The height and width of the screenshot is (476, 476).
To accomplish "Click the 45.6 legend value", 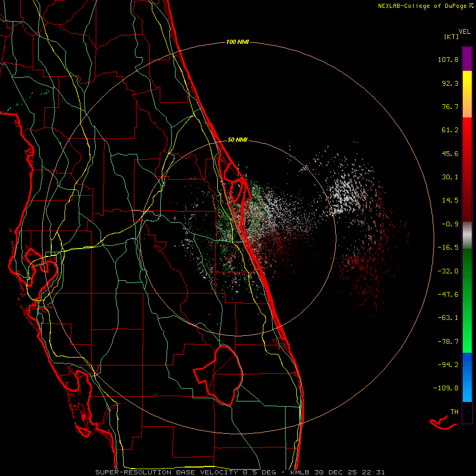I will [x=450, y=153].
